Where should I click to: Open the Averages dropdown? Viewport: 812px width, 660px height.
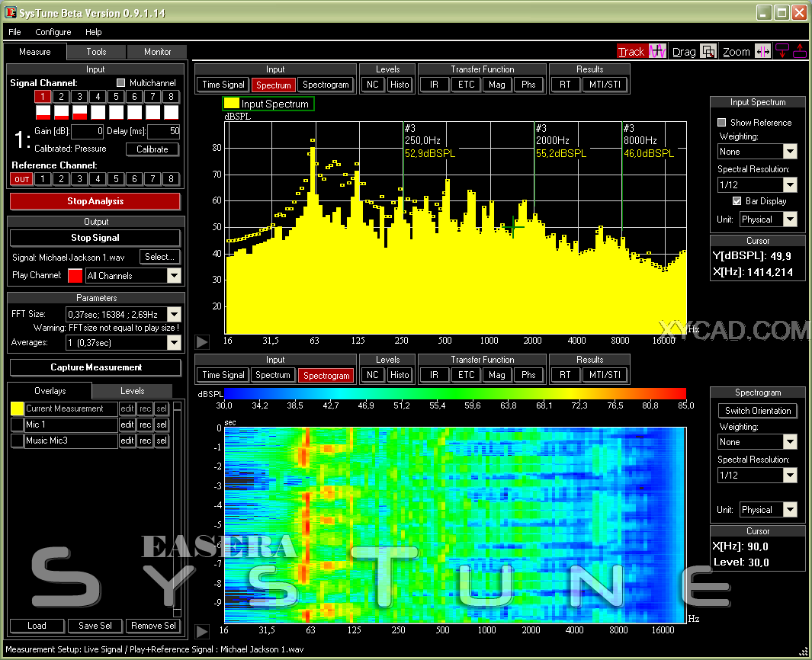(x=174, y=342)
